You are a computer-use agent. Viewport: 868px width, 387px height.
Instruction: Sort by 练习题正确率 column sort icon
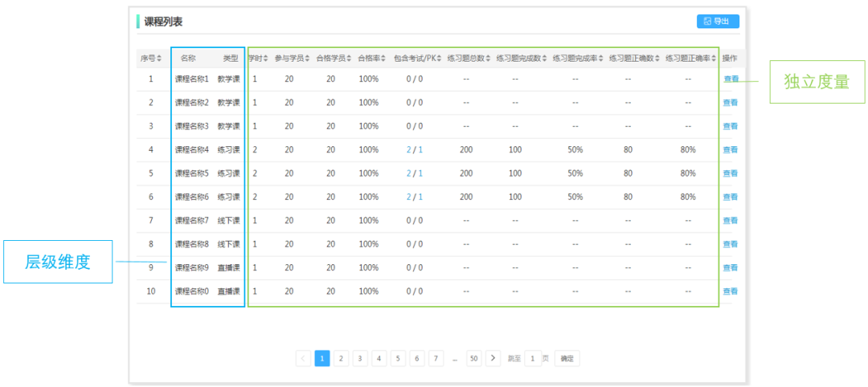point(714,59)
